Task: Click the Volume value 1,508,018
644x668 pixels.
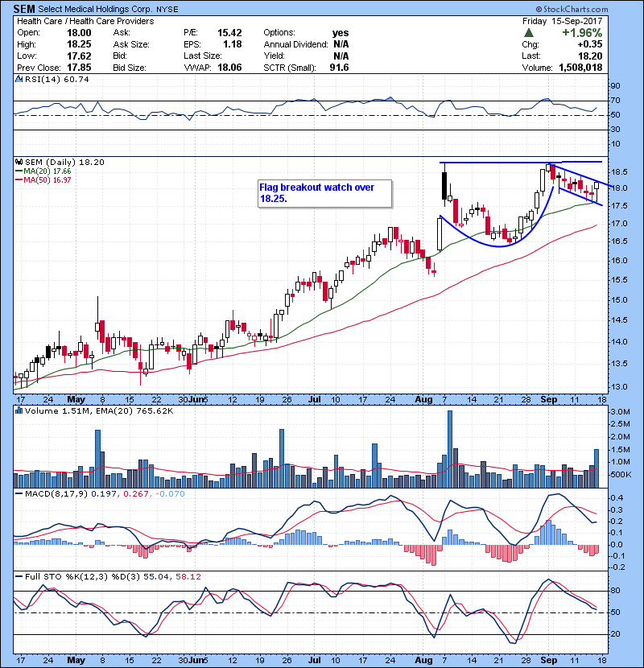Action: pyautogui.click(x=580, y=68)
